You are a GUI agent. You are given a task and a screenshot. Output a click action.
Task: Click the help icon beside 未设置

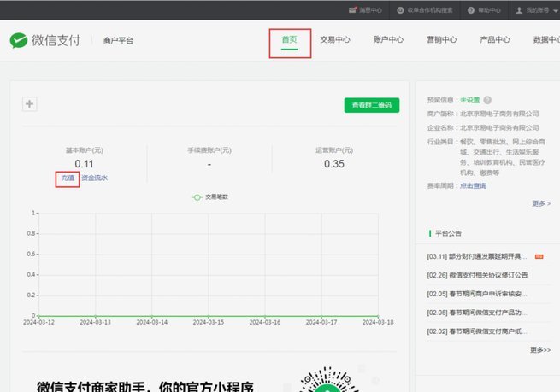click(x=487, y=100)
